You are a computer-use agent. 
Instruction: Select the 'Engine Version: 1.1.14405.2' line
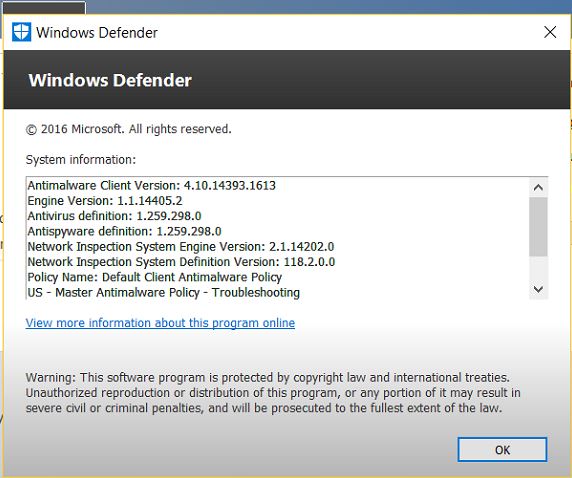click(x=105, y=201)
